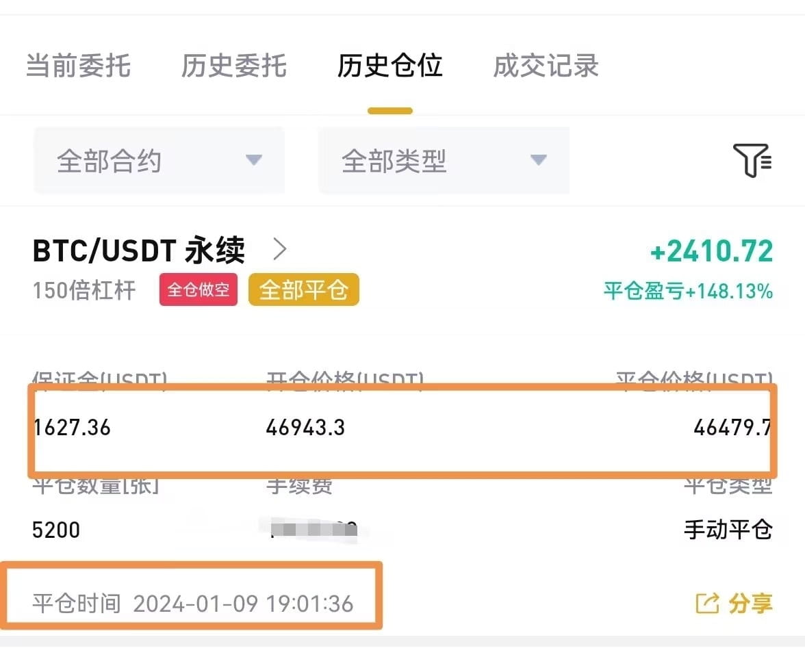Click the +2410.72 profit figure
Image resolution: width=805 pixels, height=672 pixels.
(712, 251)
